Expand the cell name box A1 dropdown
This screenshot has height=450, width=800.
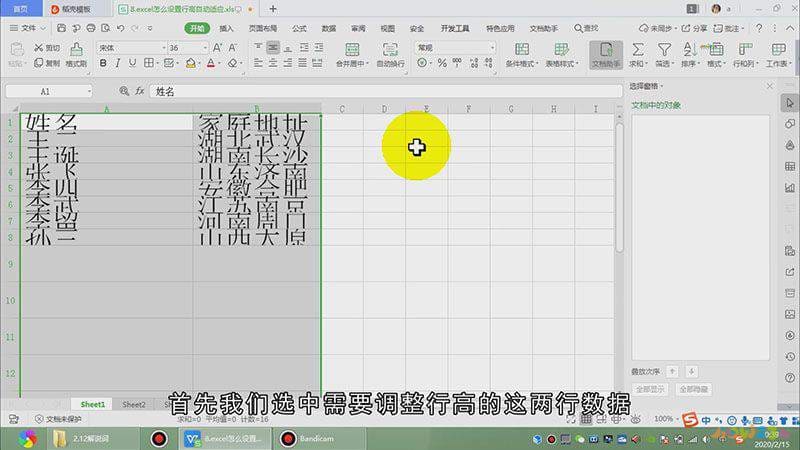click(x=89, y=91)
